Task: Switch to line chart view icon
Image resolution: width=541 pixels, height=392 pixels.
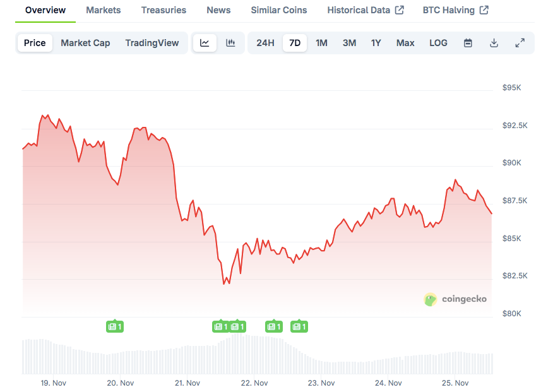Action: tap(205, 43)
